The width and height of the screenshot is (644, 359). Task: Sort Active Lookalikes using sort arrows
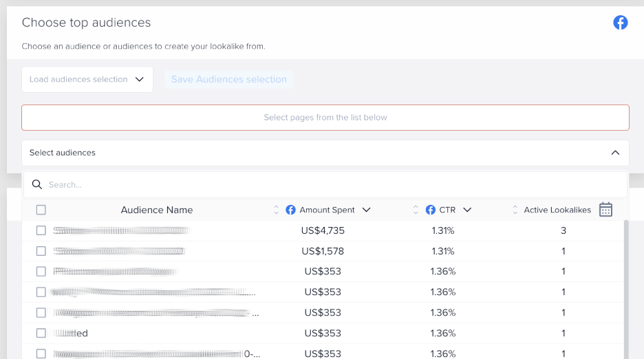point(515,210)
